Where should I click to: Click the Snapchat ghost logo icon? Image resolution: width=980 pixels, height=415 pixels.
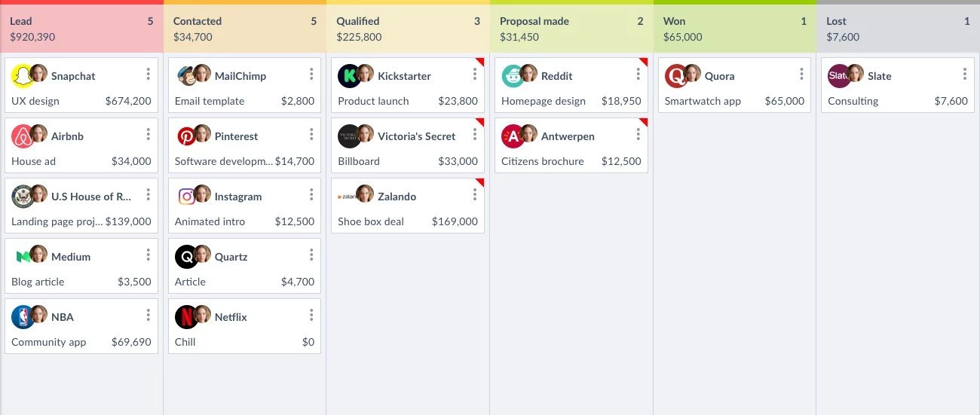click(x=21, y=76)
